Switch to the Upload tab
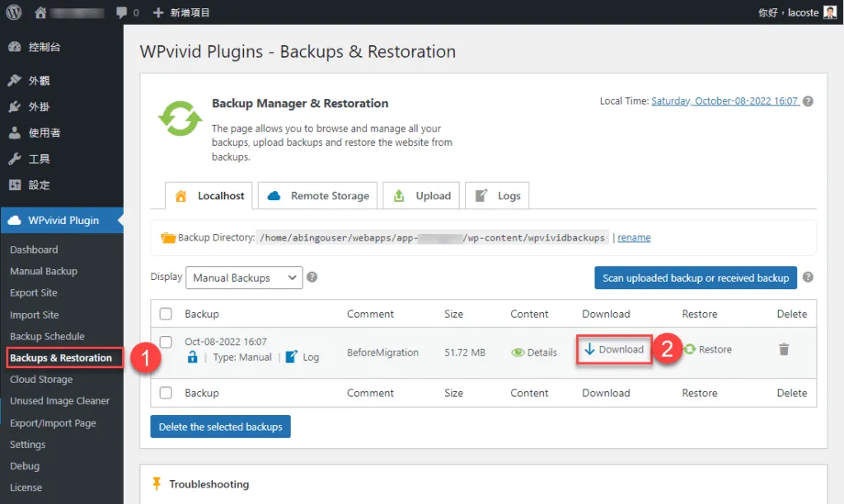 pyautogui.click(x=421, y=196)
